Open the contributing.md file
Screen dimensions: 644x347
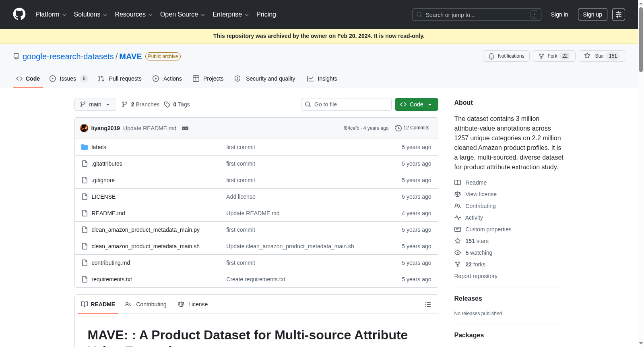(x=111, y=263)
